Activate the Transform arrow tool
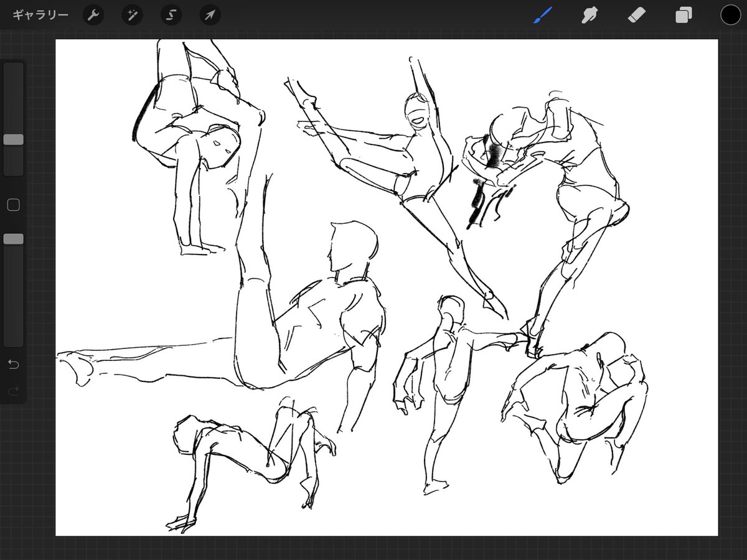Screen dimensions: 747x560 pos(209,15)
